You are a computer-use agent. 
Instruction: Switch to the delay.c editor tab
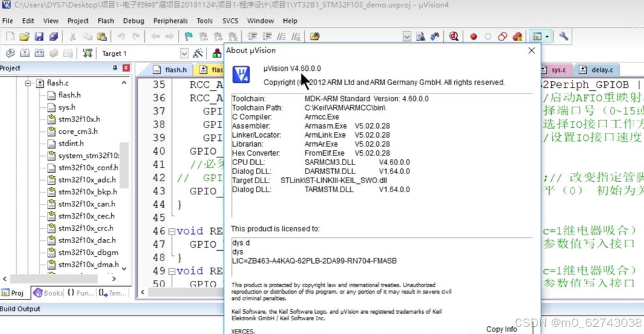[596, 70]
